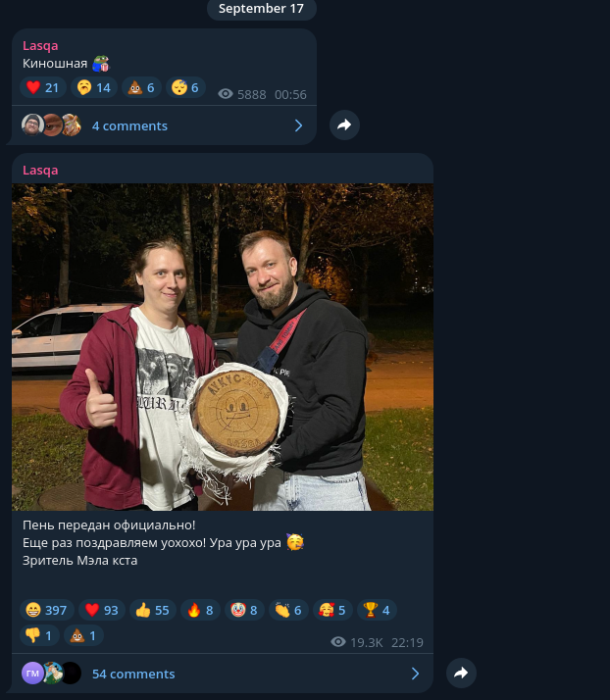This screenshot has width=610, height=700.
Task: Click the clapping hands reaction with 6
Action: click(288, 610)
